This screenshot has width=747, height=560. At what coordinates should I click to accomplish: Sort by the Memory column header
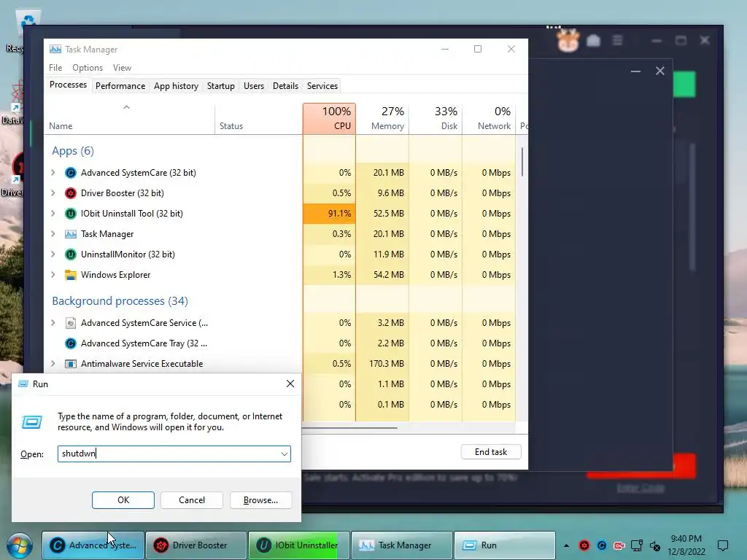click(382, 119)
